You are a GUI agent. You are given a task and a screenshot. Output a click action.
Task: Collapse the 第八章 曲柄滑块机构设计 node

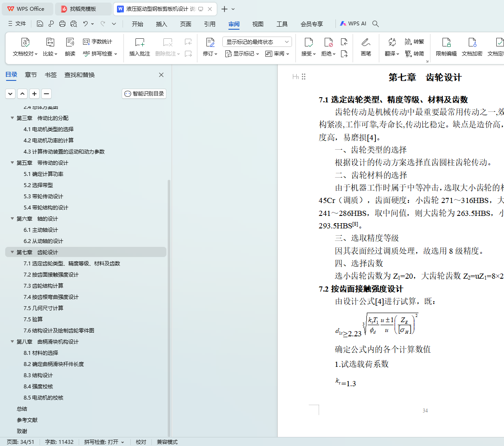(x=12, y=341)
